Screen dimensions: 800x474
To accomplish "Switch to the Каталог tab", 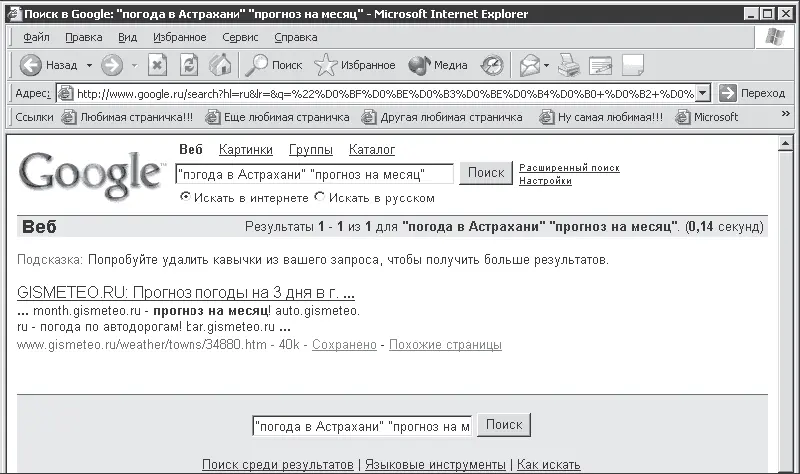I will pyautogui.click(x=372, y=149).
